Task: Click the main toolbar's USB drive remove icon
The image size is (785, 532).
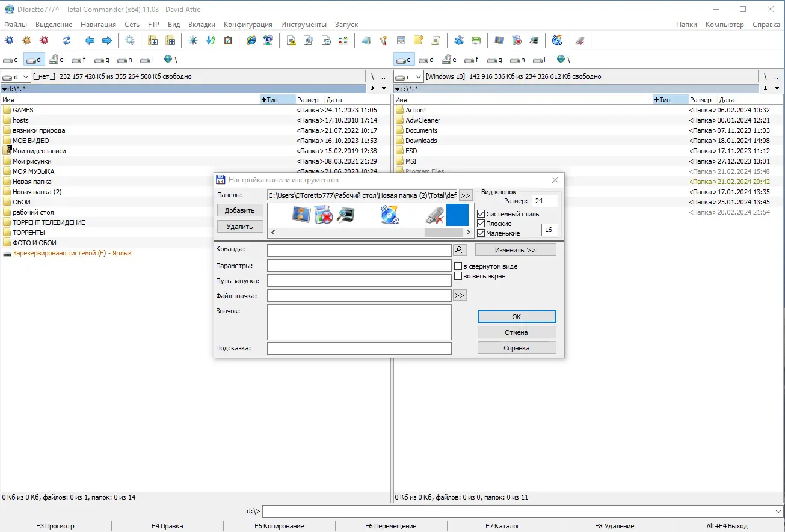Action: point(579,40)
